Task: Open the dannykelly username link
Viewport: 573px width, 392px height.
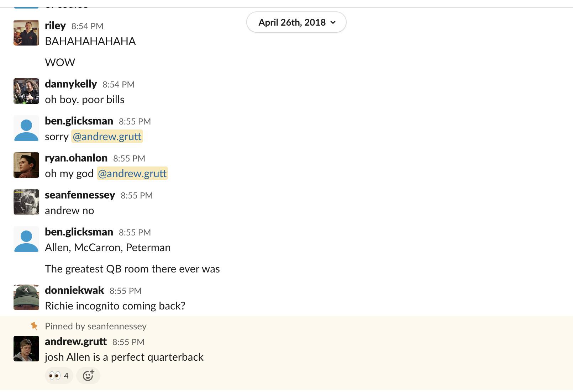Action: pyautogui.click(x=71, y=84)
